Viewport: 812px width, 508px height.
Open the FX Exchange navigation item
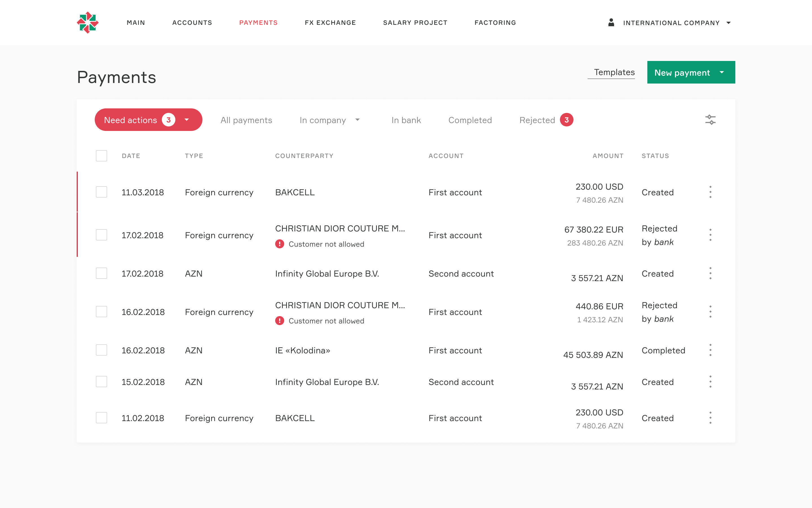(330, 23)
